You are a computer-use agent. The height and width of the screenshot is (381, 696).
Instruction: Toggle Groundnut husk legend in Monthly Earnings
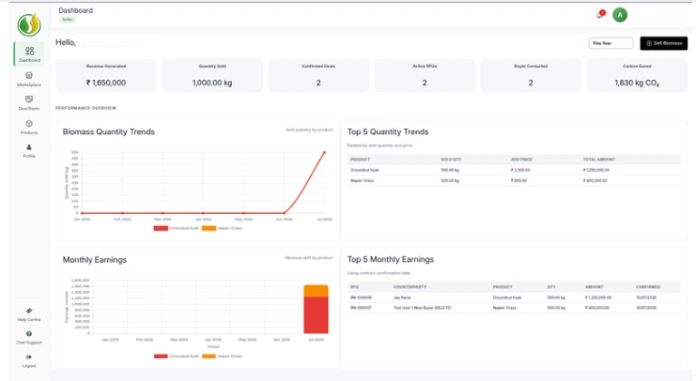176,356
